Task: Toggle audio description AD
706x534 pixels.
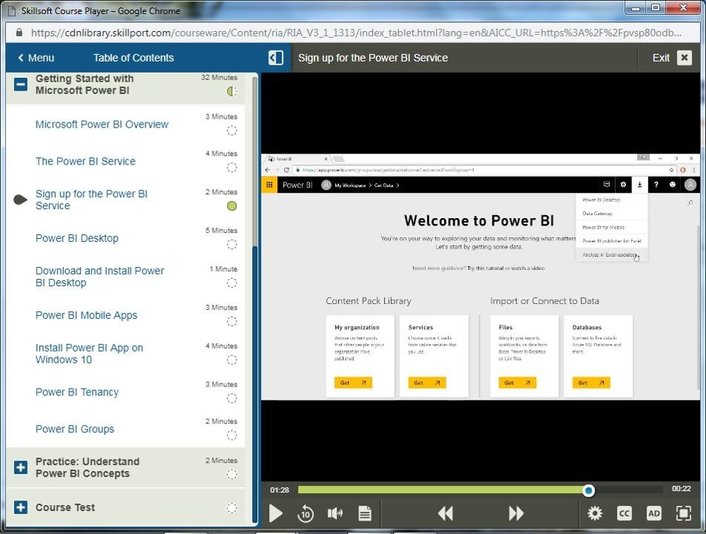Action: (x=654, y=513)
